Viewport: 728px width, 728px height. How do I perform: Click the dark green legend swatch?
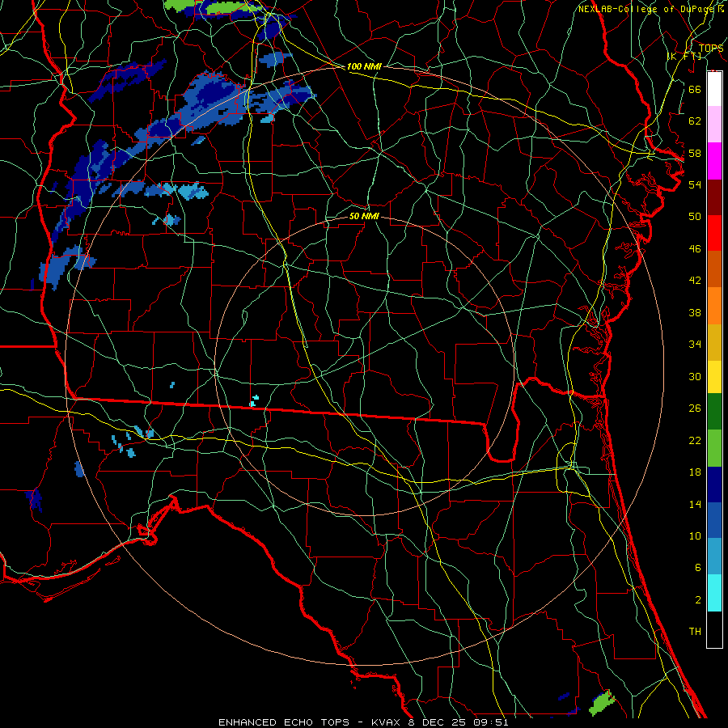click(714, 412)
